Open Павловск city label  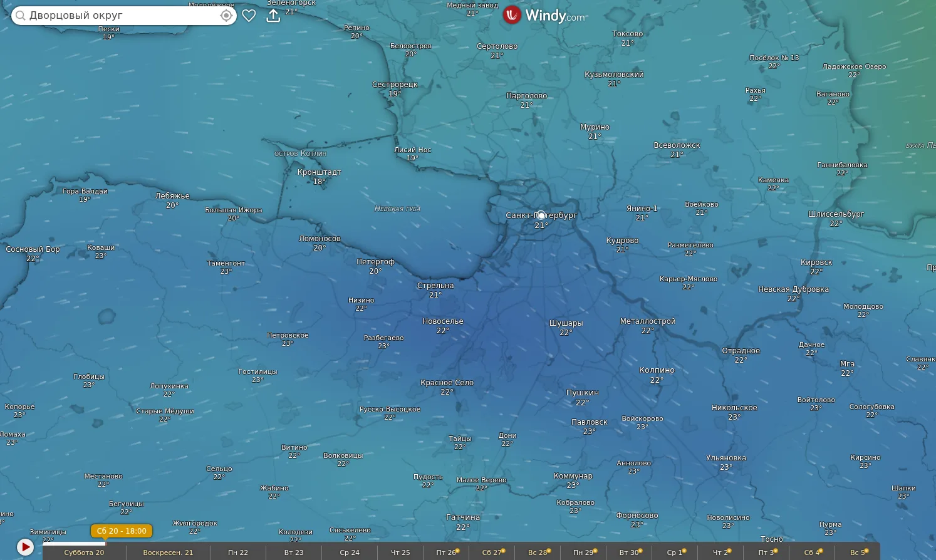tap(590, 422)
